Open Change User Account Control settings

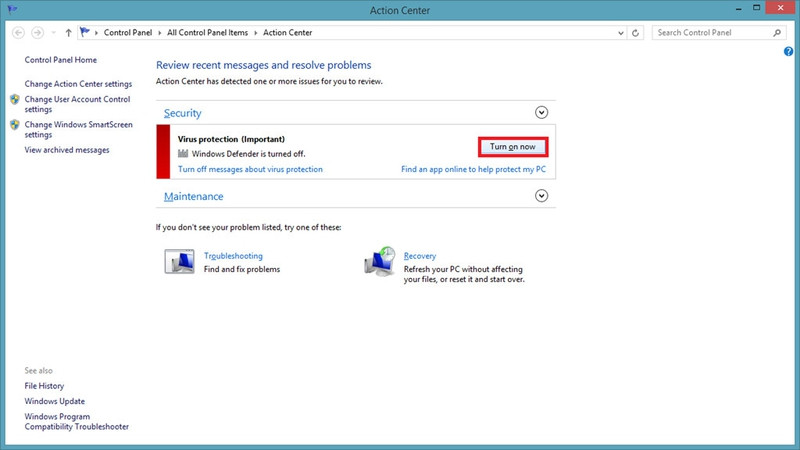pyautogui.click(x=77, y=104)
